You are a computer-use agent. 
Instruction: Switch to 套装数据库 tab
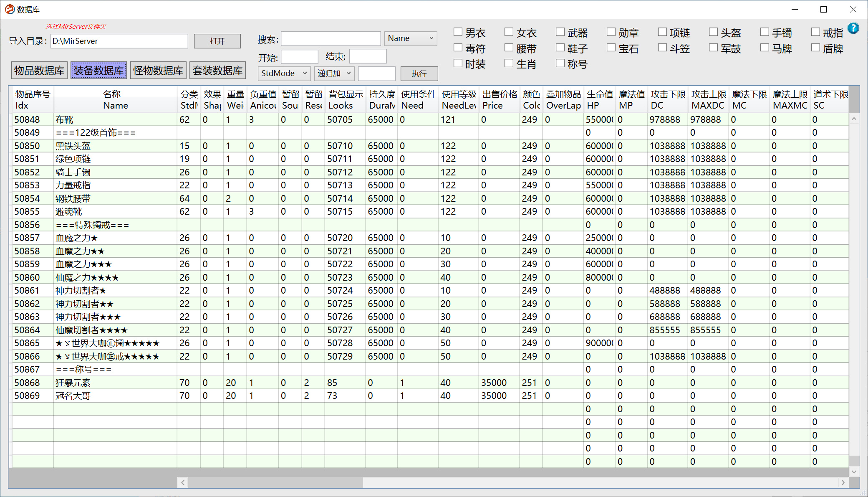click(217, 70)
